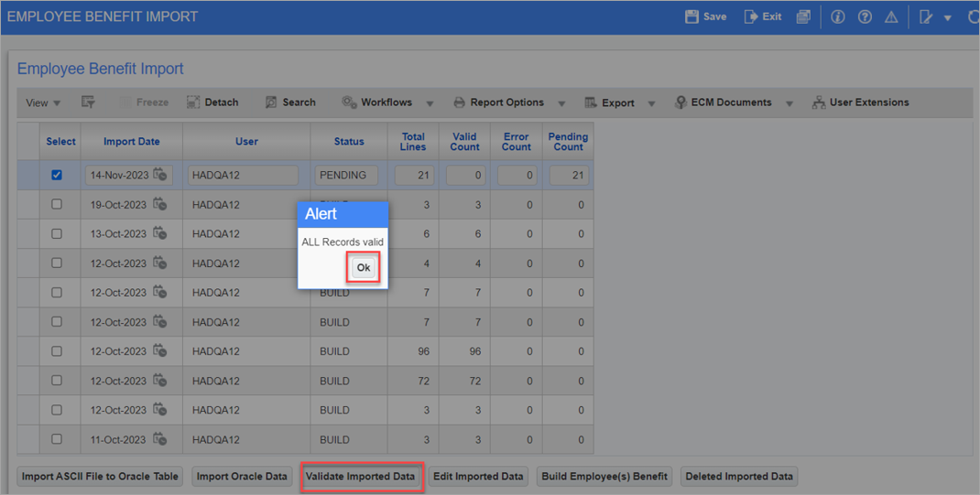
Task: Click the warning triangle icon
Action: pos(891,16)
